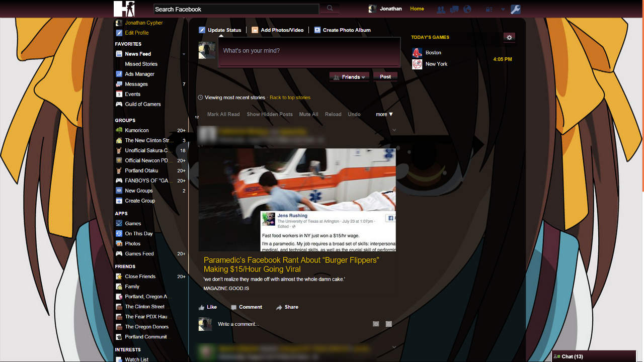Click the Facebook logo icon in the header

(124, 9)
